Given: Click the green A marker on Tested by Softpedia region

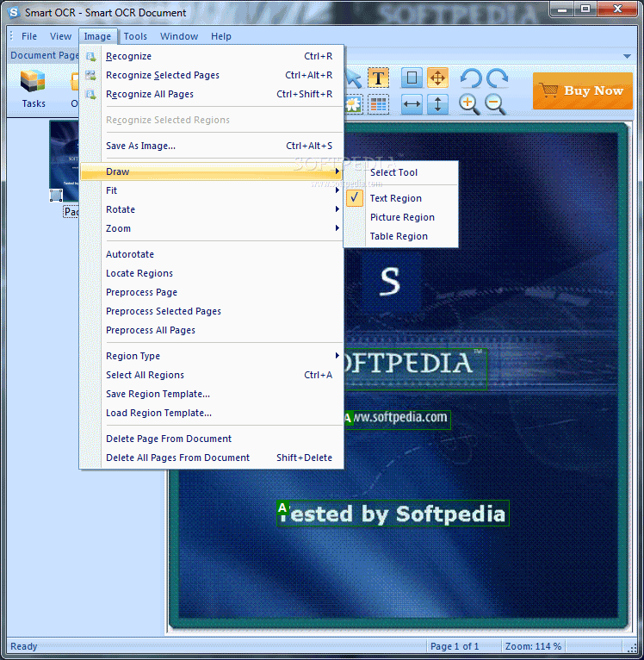Looking at the screenshot, I should (282, 508).
